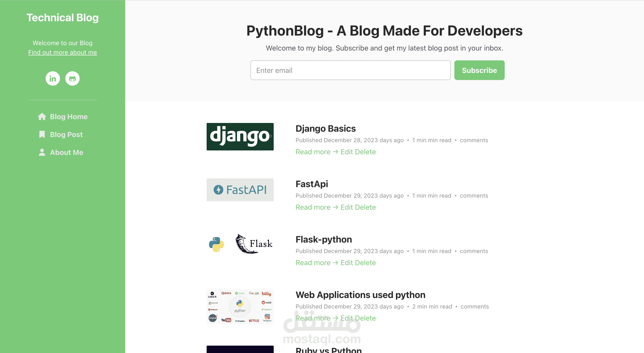Delete the Web Applications used python post

pyautogui.click(x=365, y=318)
